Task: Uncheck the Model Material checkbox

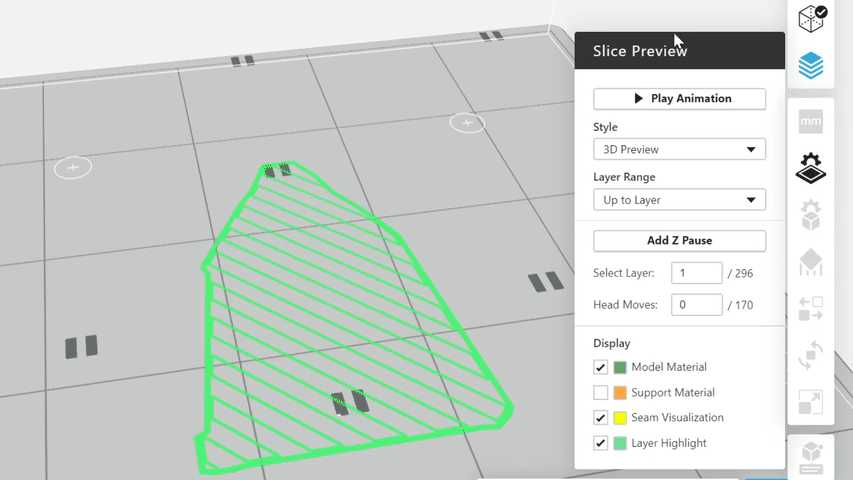Action: (x=601, y=367)
